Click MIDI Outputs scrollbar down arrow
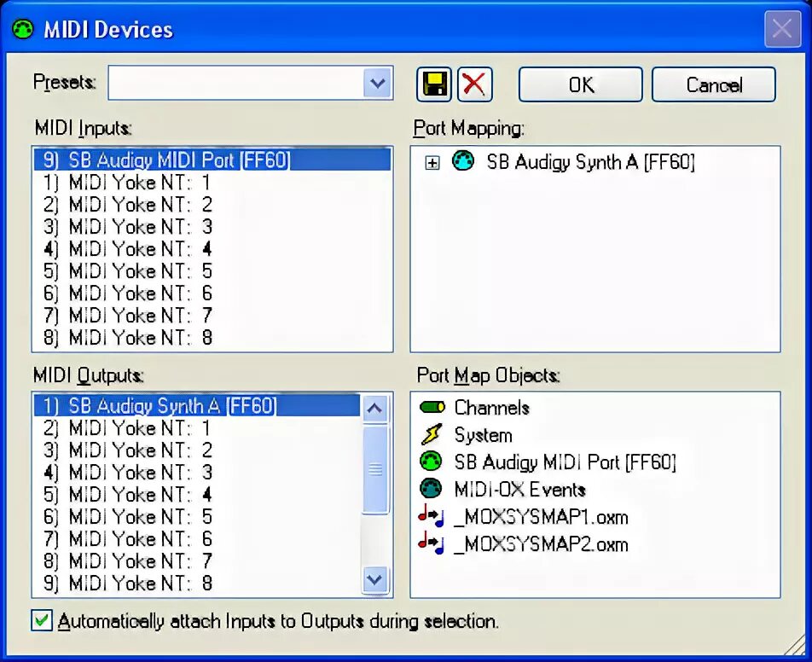Image resolution: width=812 pixels, height=662 pixels. pyautogui.click(x=374, y=578)
